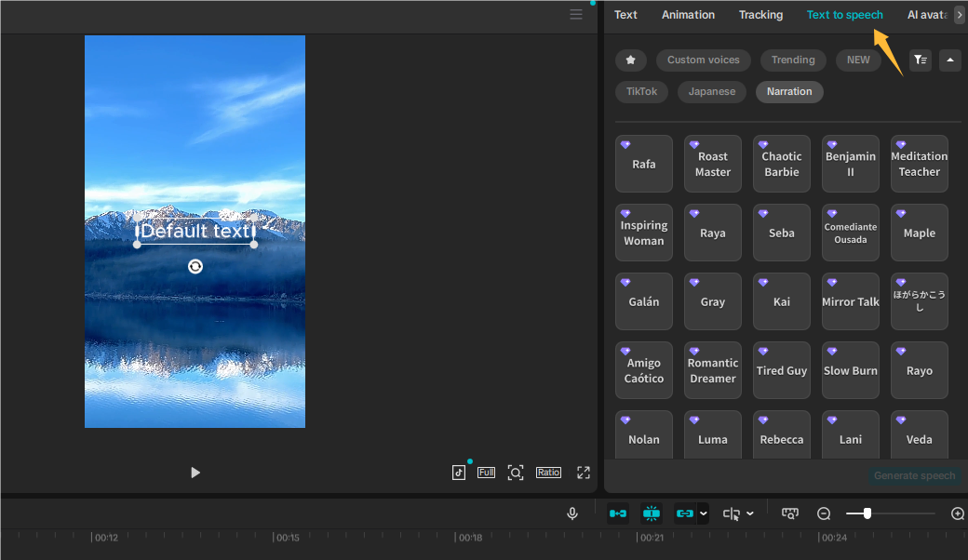This screenshot has width=968, height=560.
Task: Select the Slow Burn voice
Action: [851, 370]
